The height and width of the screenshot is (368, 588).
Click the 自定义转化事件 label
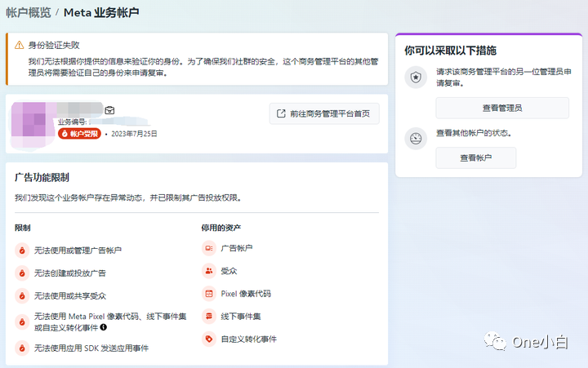[x=248, y=339]
